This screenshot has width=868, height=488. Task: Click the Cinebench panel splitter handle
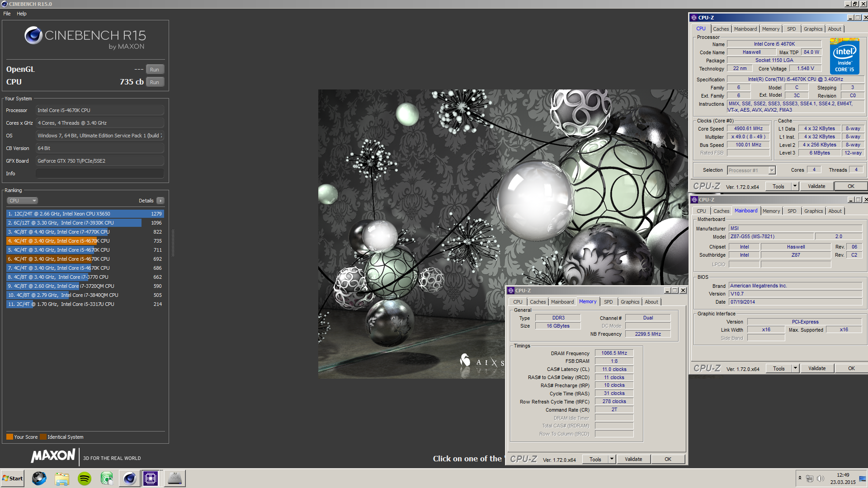173,243
